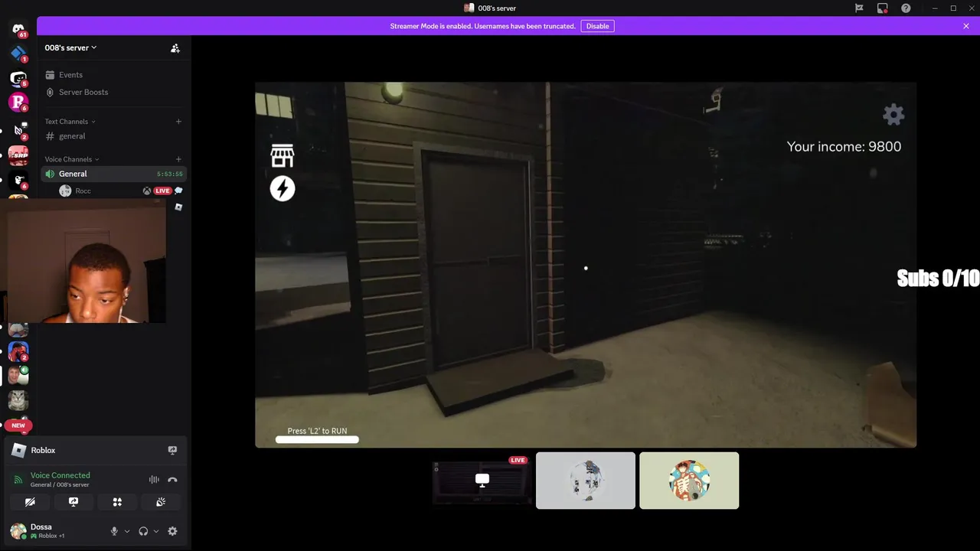Mute the microphone
This screenshot has width=980, height=551.
click(114, 531)
